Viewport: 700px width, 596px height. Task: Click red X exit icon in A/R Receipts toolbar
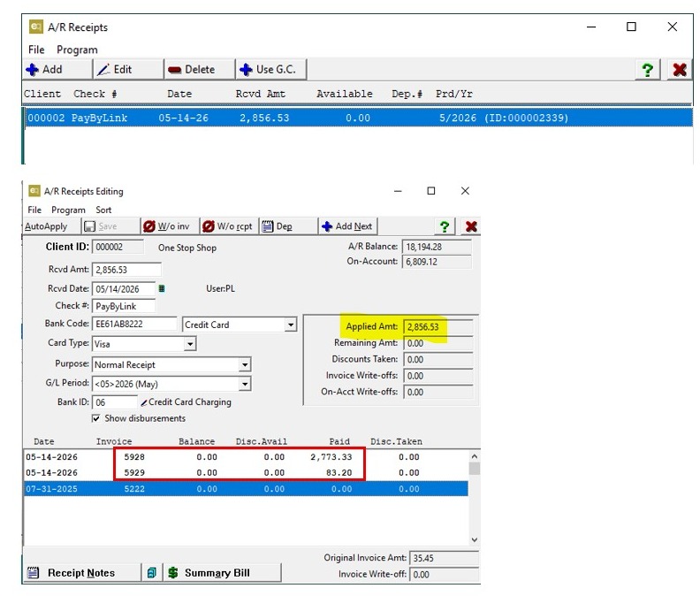click(x=680, y=70)
